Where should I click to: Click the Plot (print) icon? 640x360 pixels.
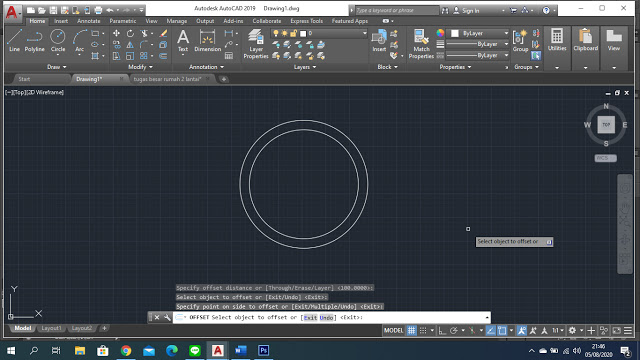98,10
